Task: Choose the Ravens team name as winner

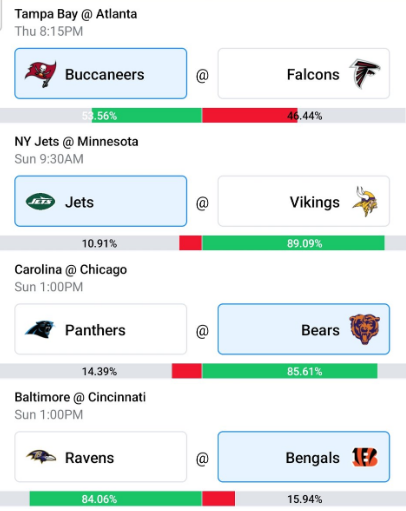Action: pyautogui.click(x=89, y=458)
